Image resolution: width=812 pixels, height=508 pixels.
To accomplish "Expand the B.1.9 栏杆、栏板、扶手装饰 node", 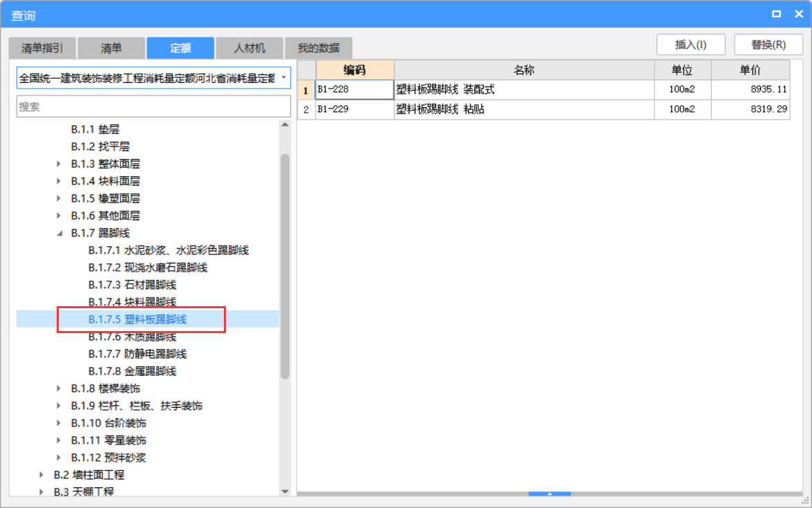I will (58, 406).
